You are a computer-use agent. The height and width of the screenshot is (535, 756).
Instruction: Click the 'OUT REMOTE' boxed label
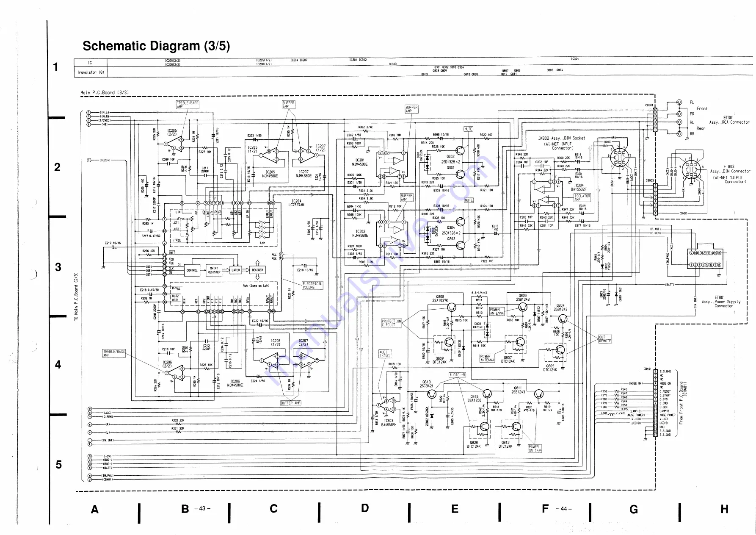(605, 339)
